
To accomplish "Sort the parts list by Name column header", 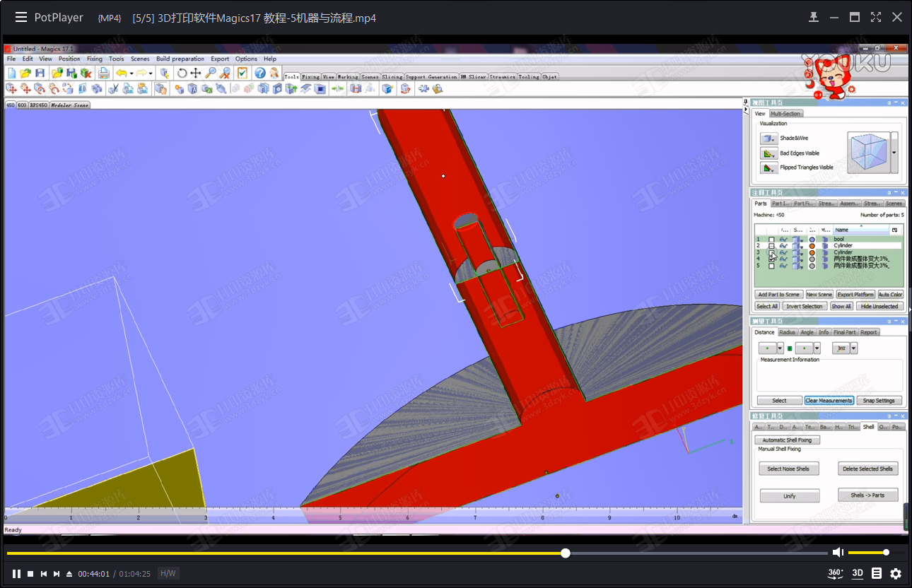I will point(860,230).
